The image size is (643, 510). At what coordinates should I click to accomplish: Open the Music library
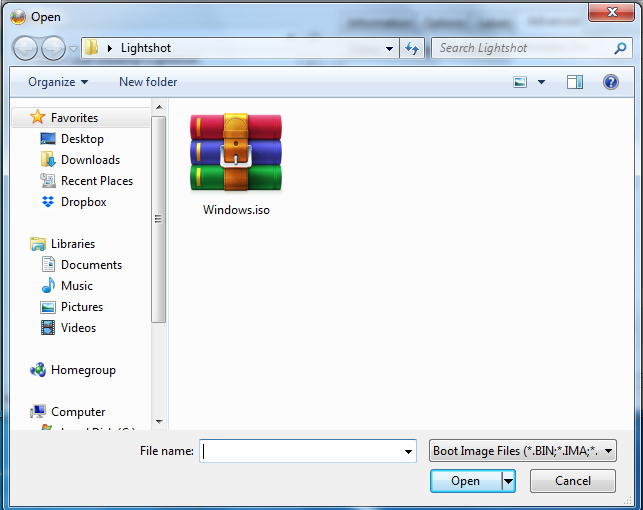tap(77, 286)
